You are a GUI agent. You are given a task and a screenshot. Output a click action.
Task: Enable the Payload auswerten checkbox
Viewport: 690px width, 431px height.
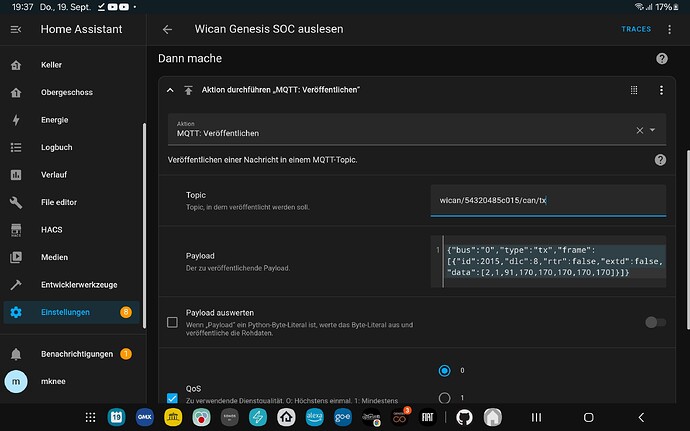click(x=172, y=322)
